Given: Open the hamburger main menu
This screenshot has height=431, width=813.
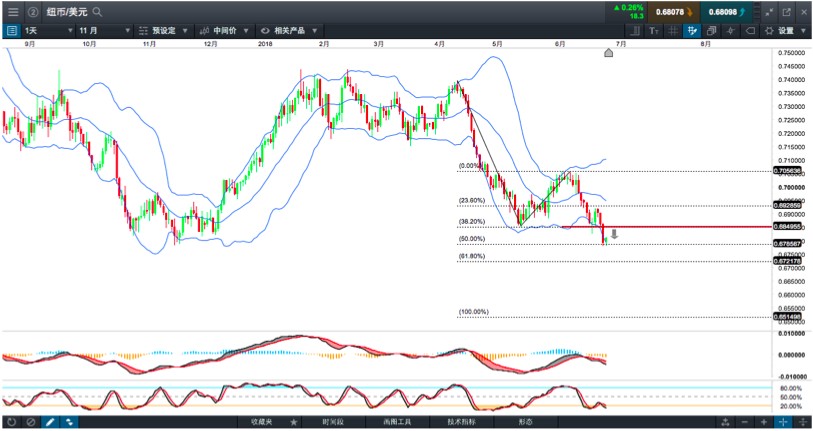Looking at the screenshot, I should click(12, 11).
